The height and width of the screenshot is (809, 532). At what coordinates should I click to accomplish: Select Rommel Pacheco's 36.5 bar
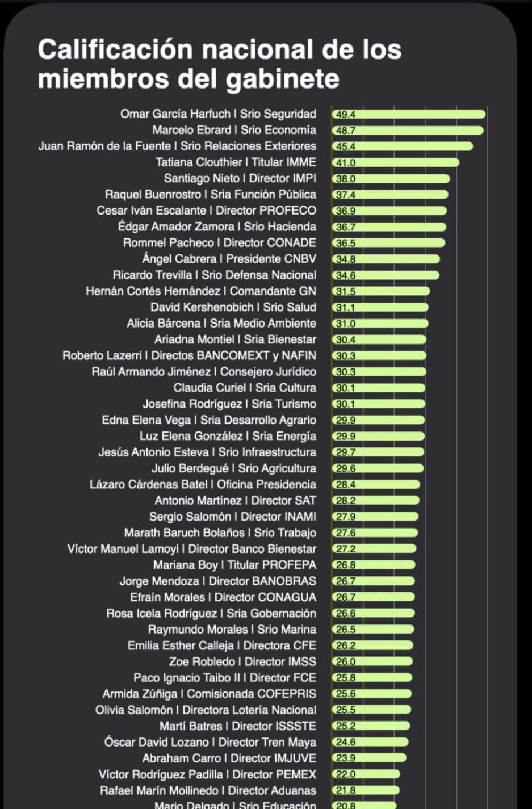coord(388,243)
